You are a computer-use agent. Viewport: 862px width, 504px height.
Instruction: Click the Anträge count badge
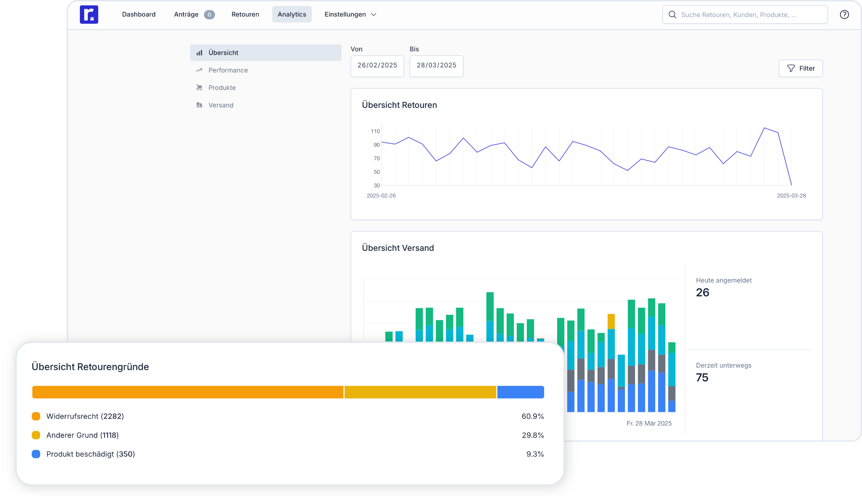click(209, 14)
